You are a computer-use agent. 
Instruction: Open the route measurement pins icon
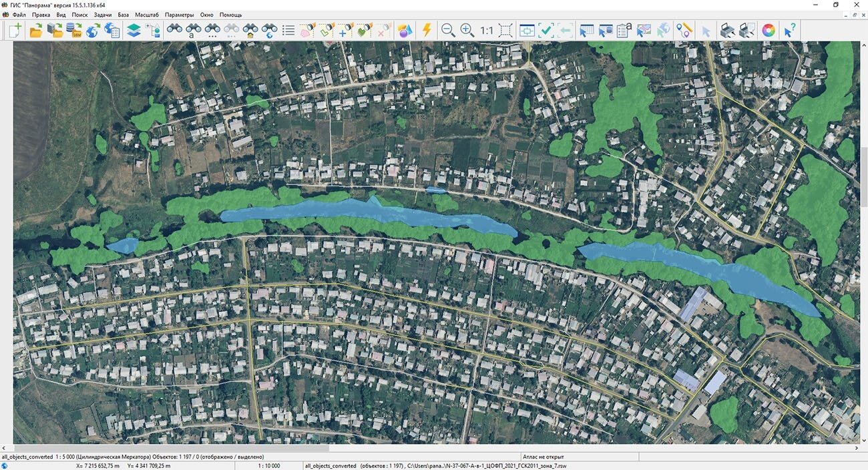tap(684, 30)
